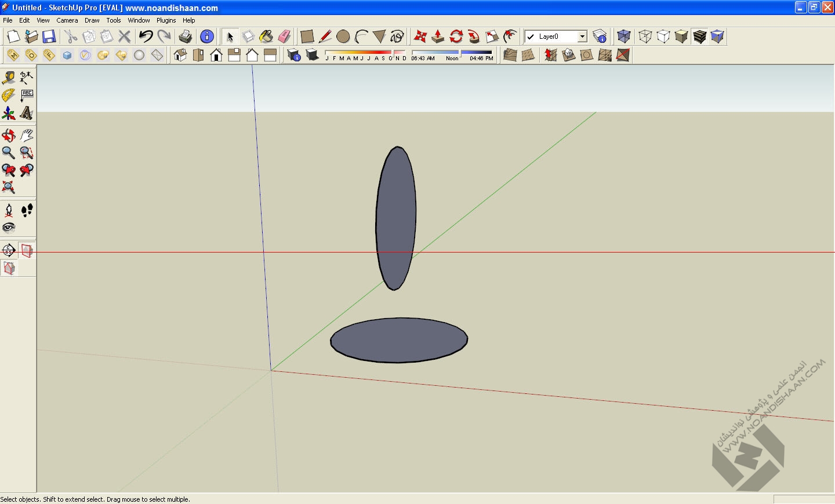
Task: Activate the Push/Pull tool
Action: 438,36
